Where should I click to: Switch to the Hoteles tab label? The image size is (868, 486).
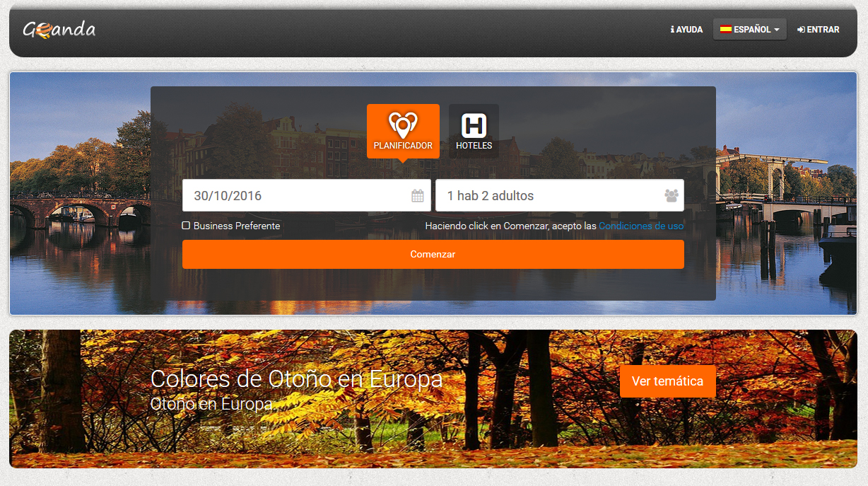(x=474, y=146)
